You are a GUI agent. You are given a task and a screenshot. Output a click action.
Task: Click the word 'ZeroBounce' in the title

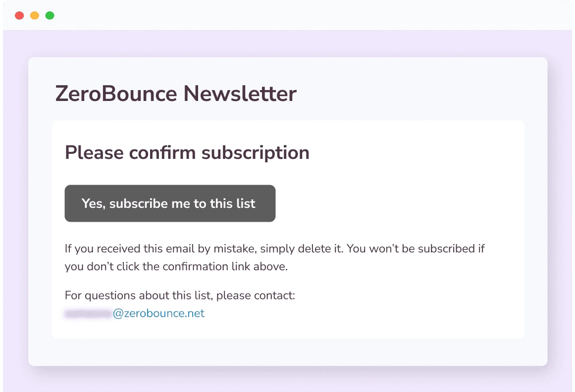pos(115,94)
